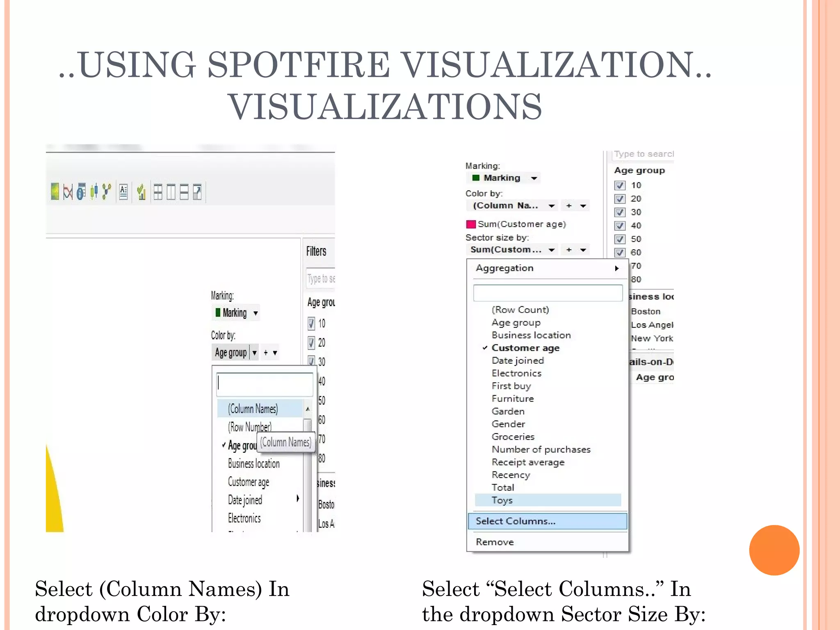Click New York in Business location filter

click(652, 338)
